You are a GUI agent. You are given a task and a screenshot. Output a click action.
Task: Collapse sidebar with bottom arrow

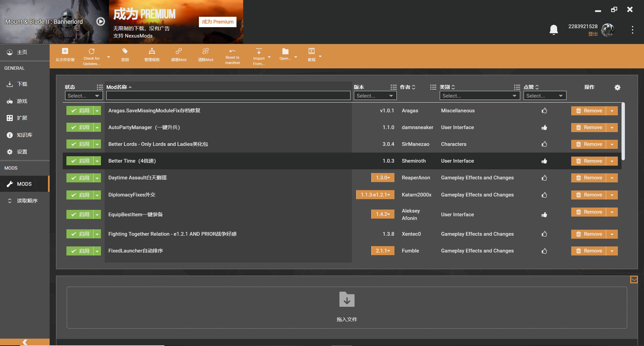(25, 342)
